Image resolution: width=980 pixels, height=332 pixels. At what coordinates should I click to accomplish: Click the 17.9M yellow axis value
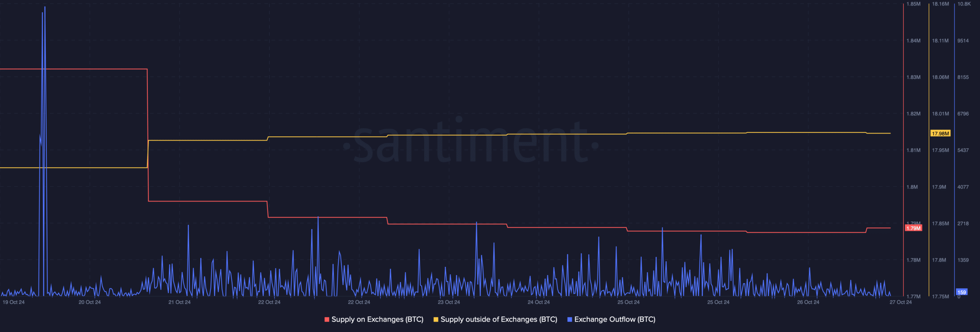[939, 187]
